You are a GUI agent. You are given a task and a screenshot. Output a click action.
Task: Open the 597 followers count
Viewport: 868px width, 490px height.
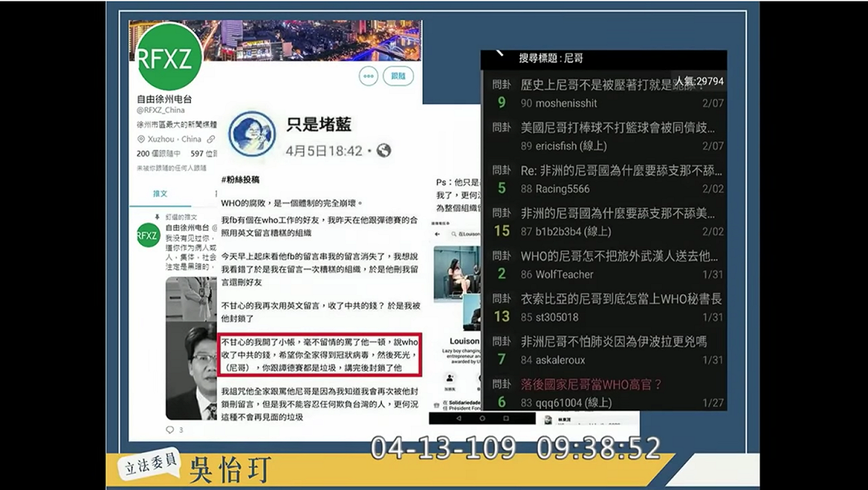pyautogui.click(x=203, y=153)
